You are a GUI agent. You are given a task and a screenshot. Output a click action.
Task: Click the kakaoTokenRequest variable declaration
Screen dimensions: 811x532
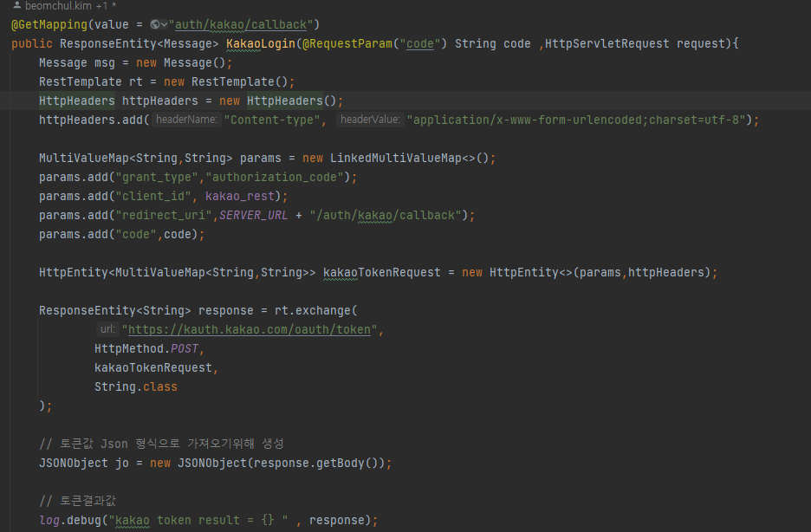pyautogui.click(x=382, y=272)
